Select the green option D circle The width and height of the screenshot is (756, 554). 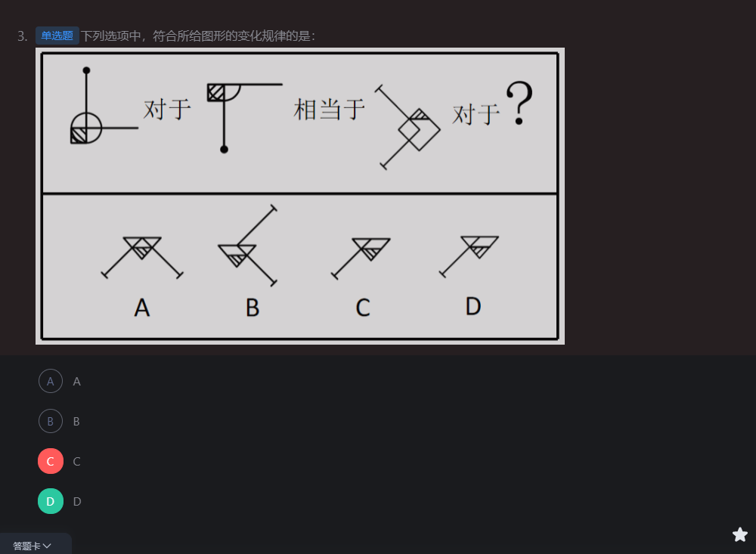point(51,501)
